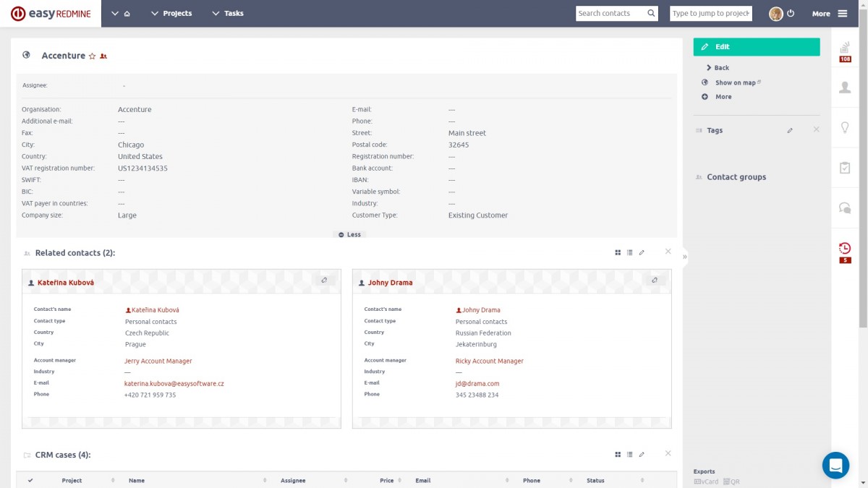The height and width of the screenshot is (488, 868).
Task: Click the search magnifier icon
Action: [652, 13]
